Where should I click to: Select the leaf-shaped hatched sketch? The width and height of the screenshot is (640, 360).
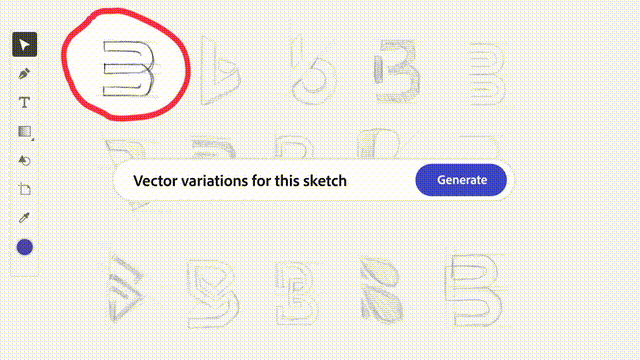tap(381, 289)
